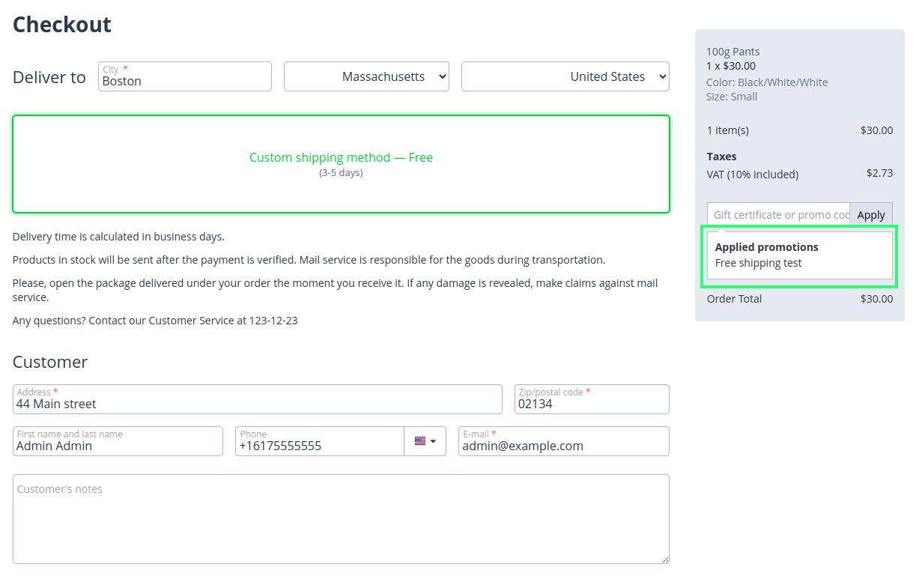Open the phone country flag selector
Viewport: 919px width, 588px height.
425,441
